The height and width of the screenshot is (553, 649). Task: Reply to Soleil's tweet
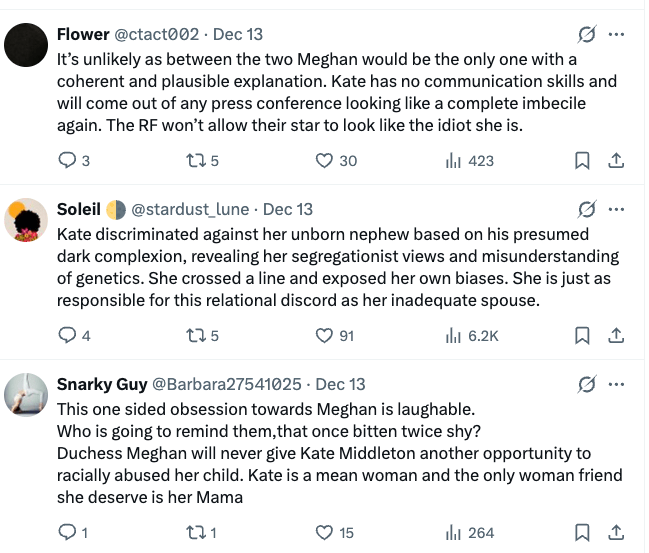(67, 335)
